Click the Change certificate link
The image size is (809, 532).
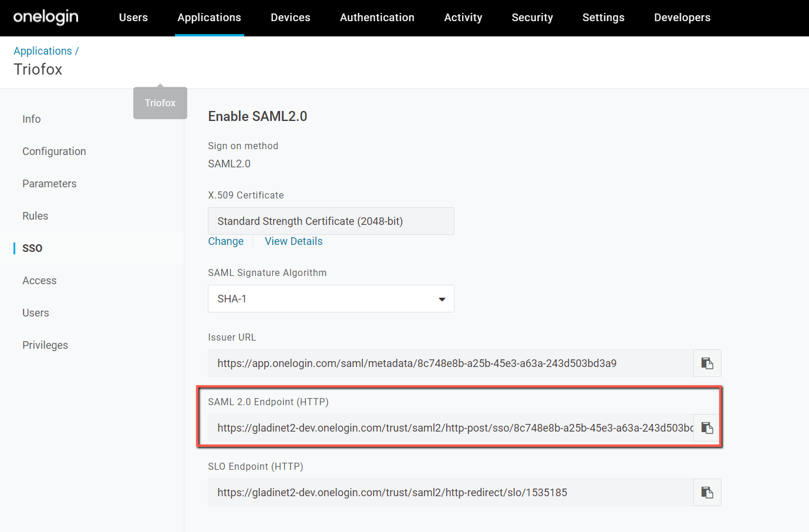coord(226,241)
